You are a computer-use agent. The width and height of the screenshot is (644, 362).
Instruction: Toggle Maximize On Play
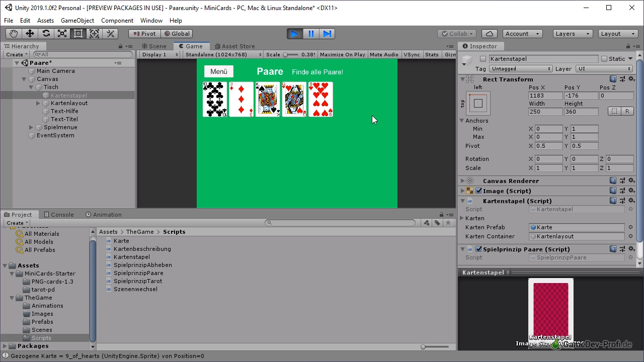(343, 54)
